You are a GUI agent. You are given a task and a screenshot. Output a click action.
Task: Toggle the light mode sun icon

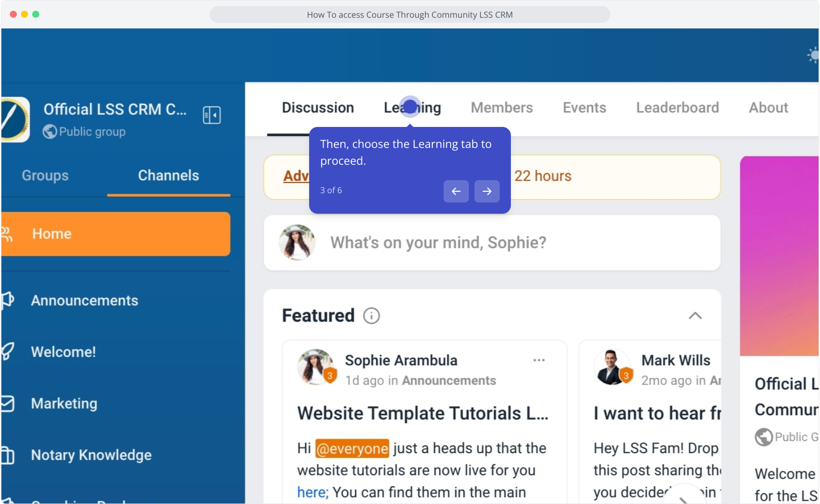[813, 55]
